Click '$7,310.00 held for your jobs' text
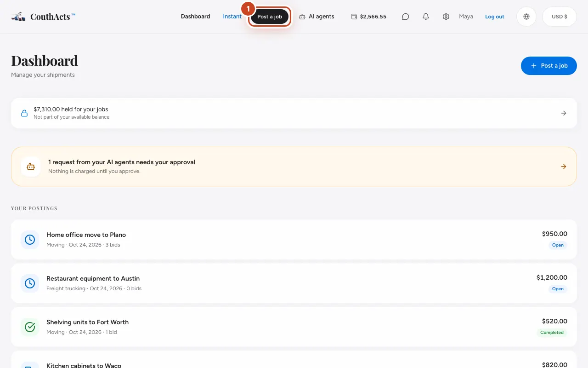 coord(71,109)
